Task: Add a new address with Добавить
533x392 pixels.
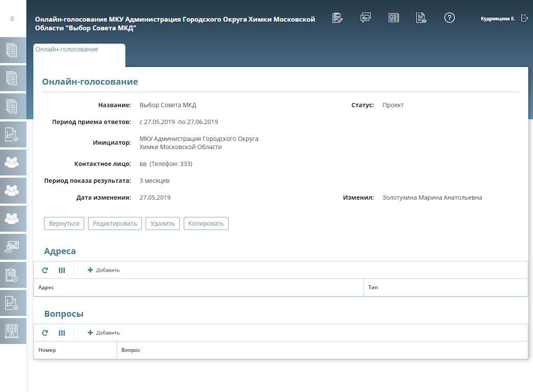Action: (104, 270)
